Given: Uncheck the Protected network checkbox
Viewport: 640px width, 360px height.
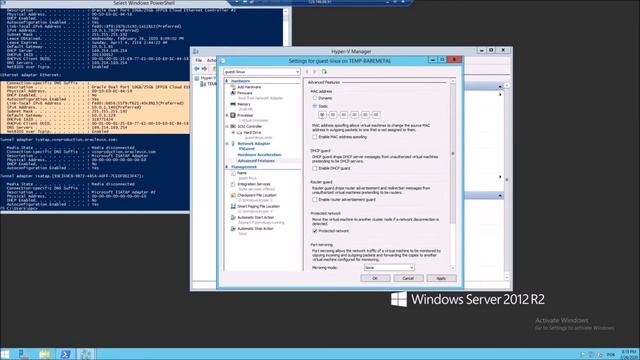Looking at the screenshot, I should 315,231.
